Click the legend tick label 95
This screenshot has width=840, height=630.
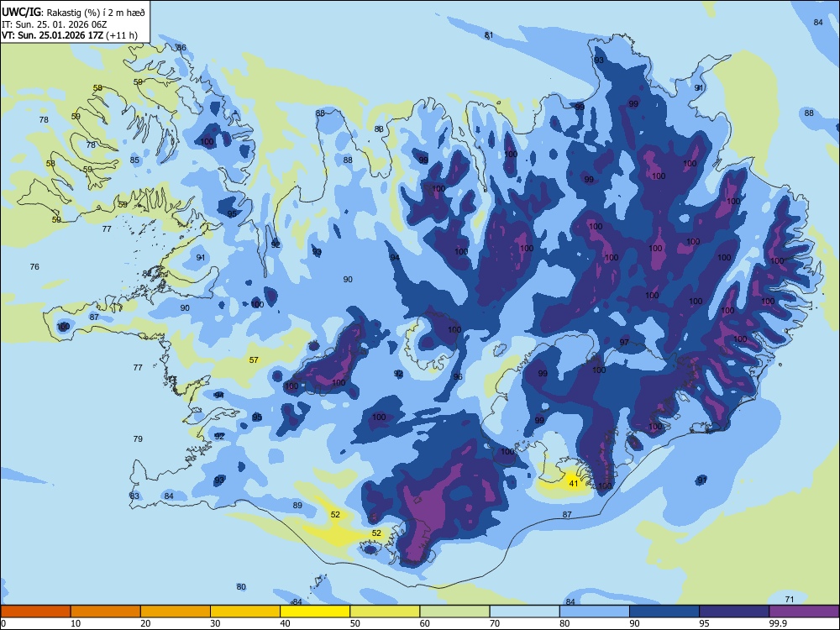[x=705, y=623]
